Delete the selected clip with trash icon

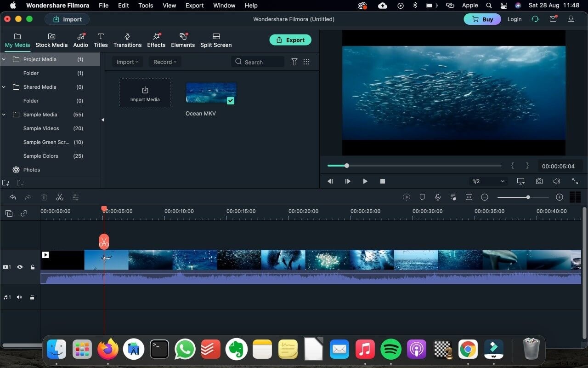[44, 197]
